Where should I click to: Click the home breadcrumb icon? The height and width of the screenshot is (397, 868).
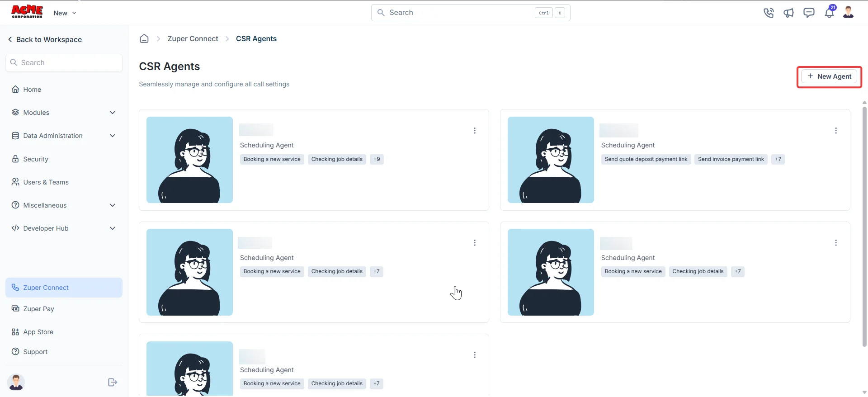pos(144,38)
